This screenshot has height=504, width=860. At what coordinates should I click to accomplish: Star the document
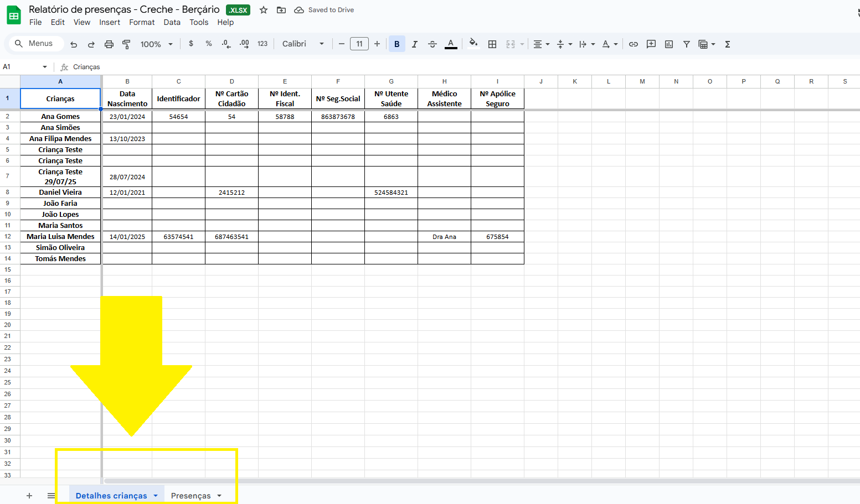pos(264,10)
